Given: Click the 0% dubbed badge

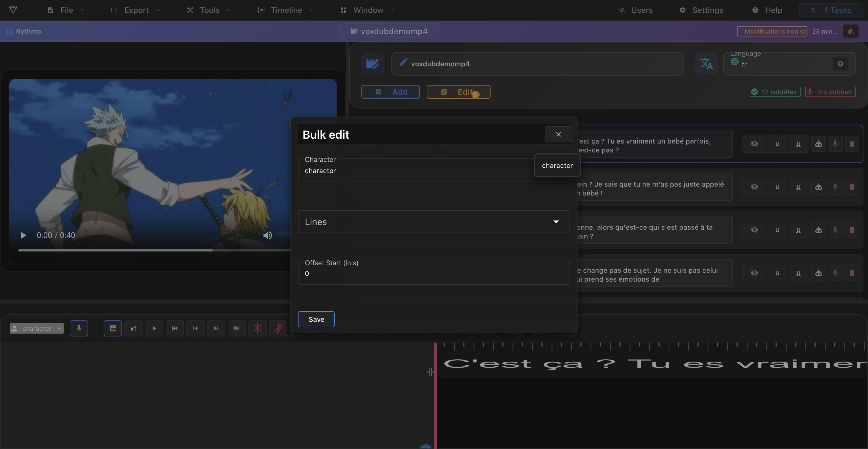Looking at the screenshot, I should (x=830, y=92).
